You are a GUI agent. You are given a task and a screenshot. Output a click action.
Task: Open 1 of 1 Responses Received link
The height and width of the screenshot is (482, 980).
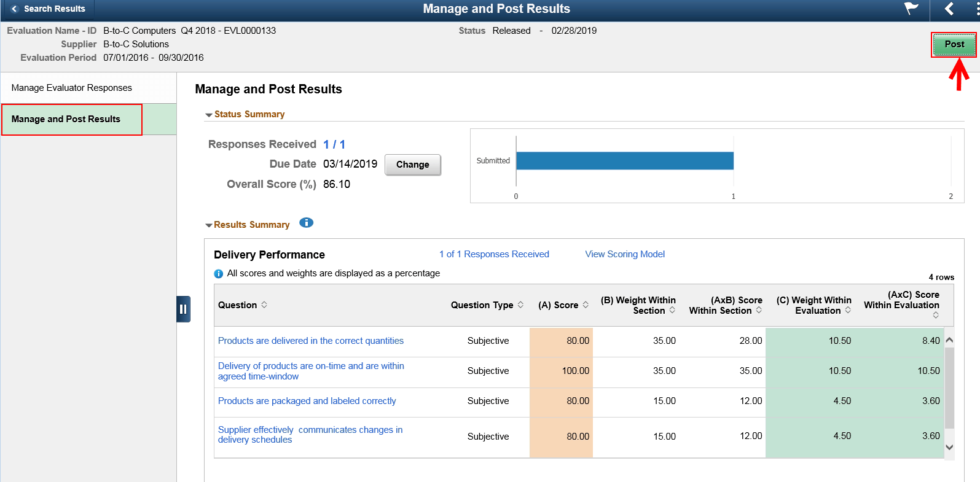coord(494,254)
